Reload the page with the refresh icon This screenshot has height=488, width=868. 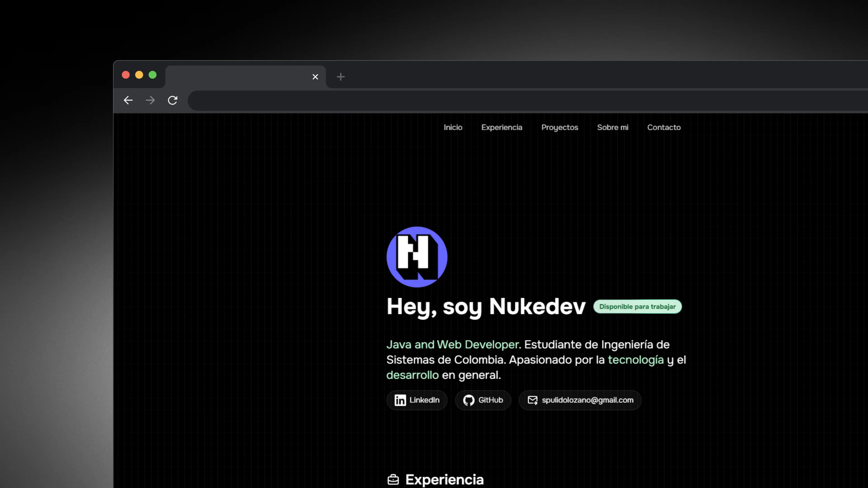[x=172, y=100]
